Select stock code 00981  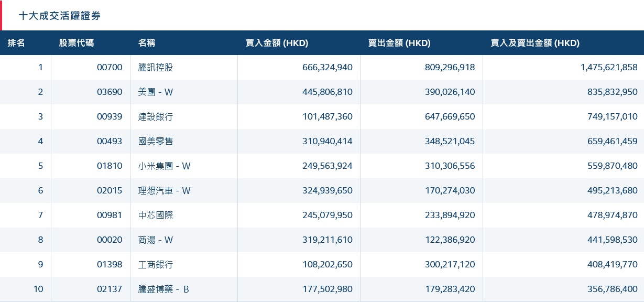(110, 215)
